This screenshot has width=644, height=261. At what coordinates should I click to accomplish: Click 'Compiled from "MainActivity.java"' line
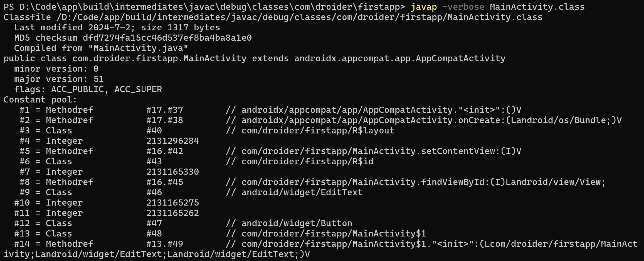pos(101,48)
